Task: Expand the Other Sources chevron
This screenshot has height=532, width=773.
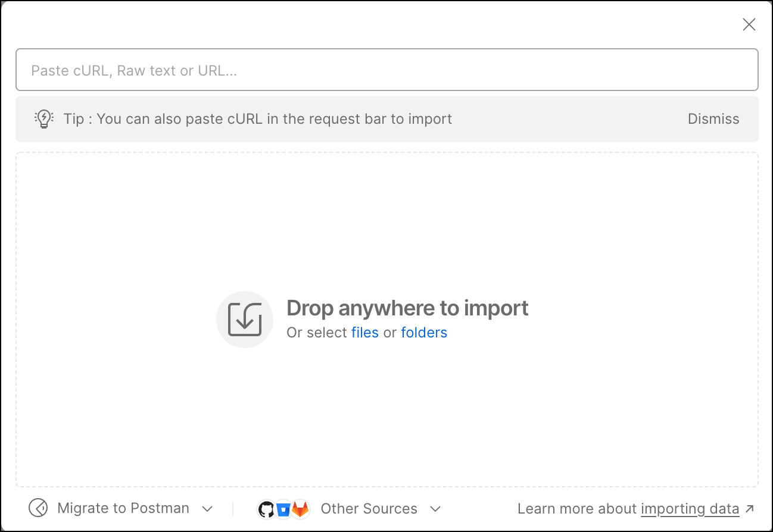Action: pos(435,509)
